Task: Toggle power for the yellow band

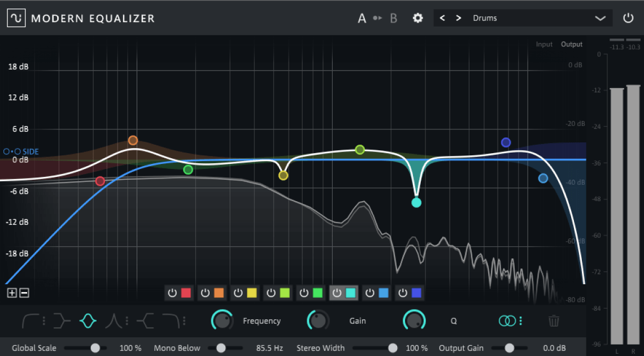Action: pos(238,293)
